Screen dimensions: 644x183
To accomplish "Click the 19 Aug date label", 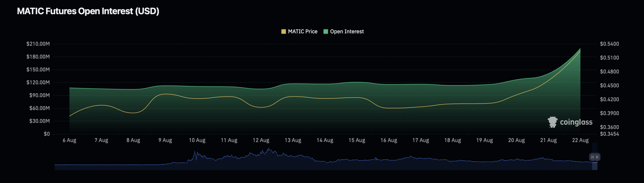I will pyautogui.click(x=485, y=140).
